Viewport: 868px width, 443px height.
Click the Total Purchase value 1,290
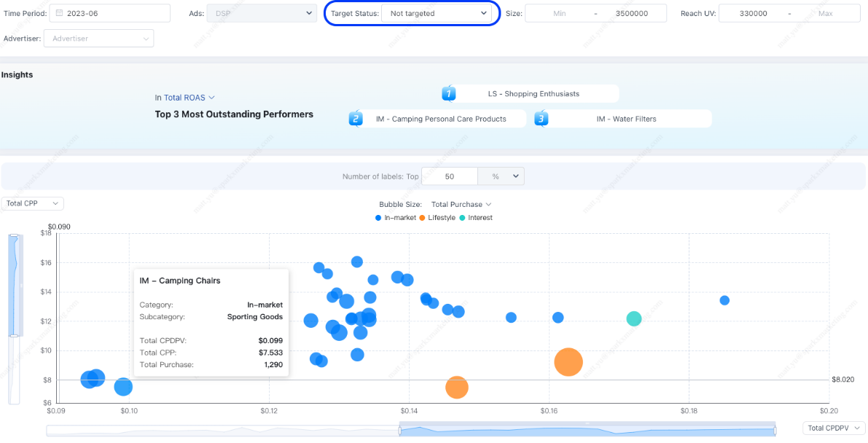[273, 364]
